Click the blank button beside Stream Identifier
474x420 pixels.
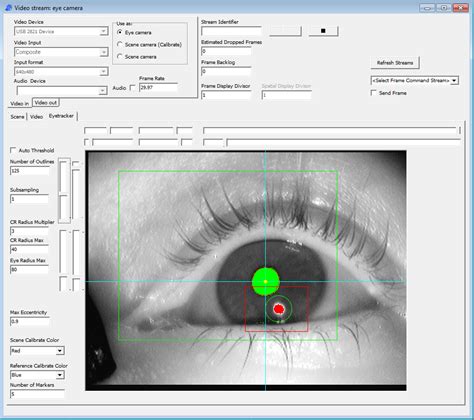(285, 31)
